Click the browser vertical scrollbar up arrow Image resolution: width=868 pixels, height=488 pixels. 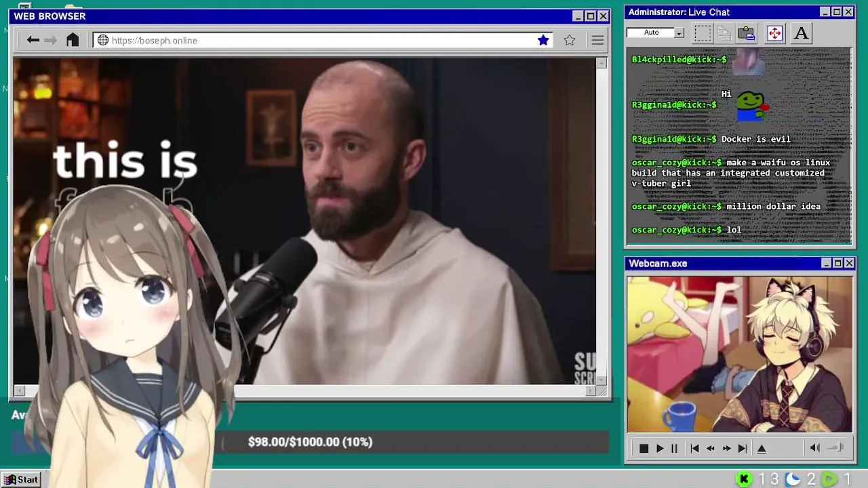[601, 63]
